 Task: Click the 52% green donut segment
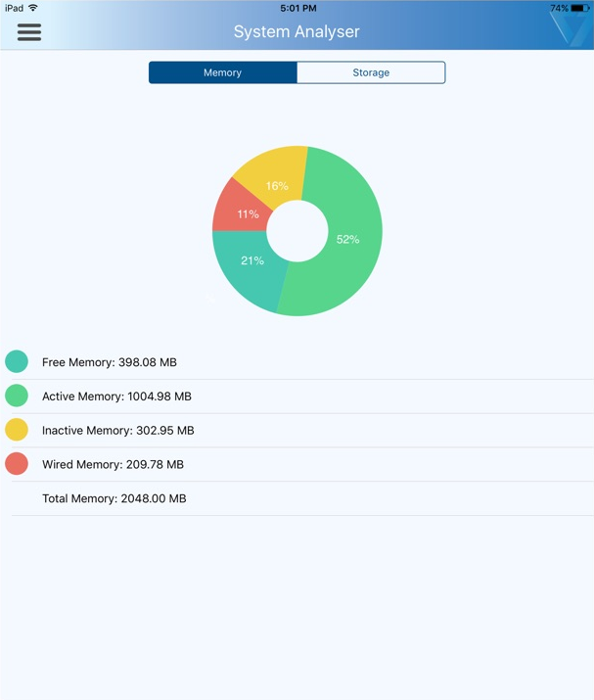[347, 239]
